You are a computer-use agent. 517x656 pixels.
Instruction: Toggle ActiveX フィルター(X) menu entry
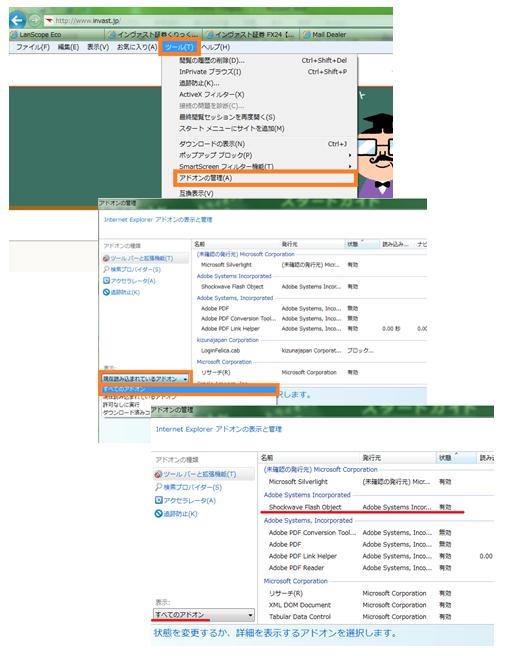pyautogui.click(x=259, y=95)
